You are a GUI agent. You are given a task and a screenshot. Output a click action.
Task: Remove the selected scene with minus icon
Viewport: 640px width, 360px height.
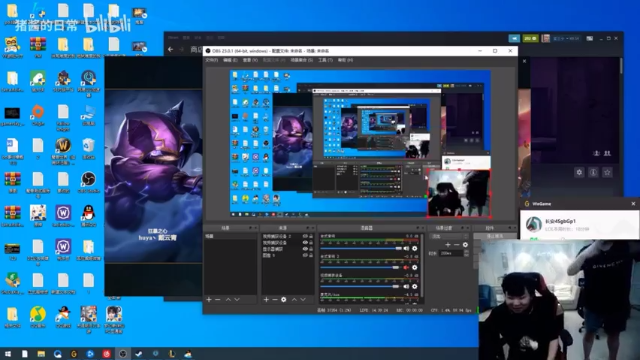pos(218,300)
